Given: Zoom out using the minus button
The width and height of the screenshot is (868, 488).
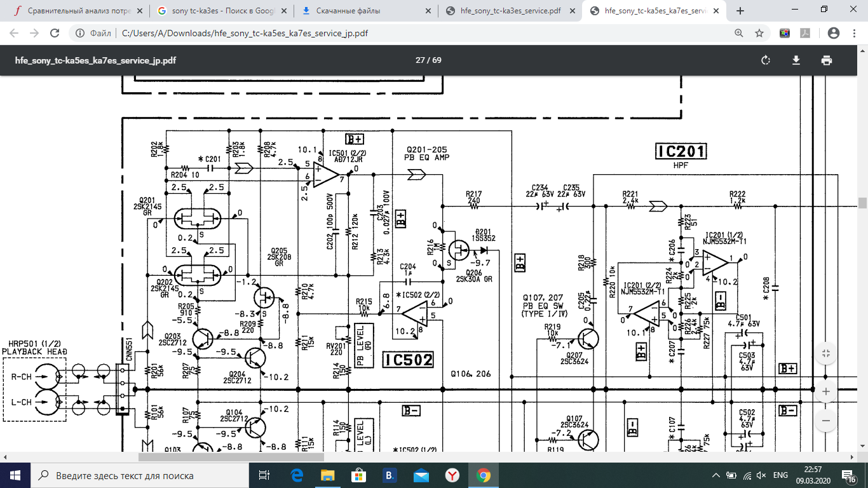Looking at the screenshot, I should point(825,421).
